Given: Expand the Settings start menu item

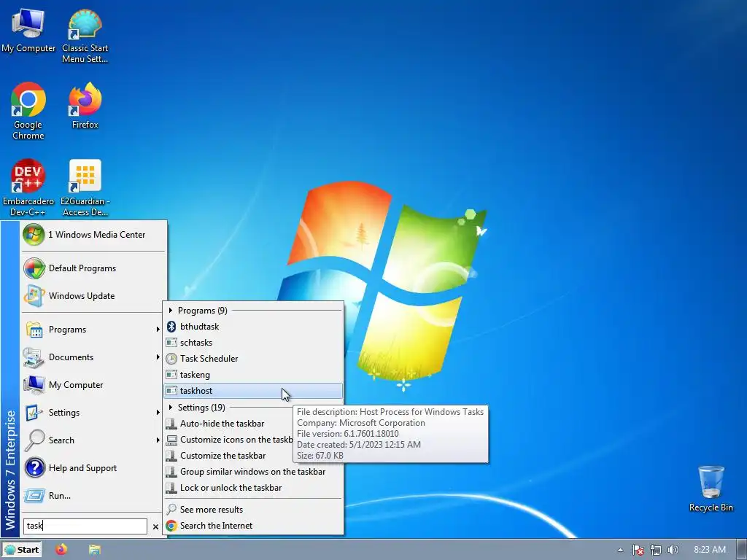Looking at the screenshot, I should coord(91,413).
